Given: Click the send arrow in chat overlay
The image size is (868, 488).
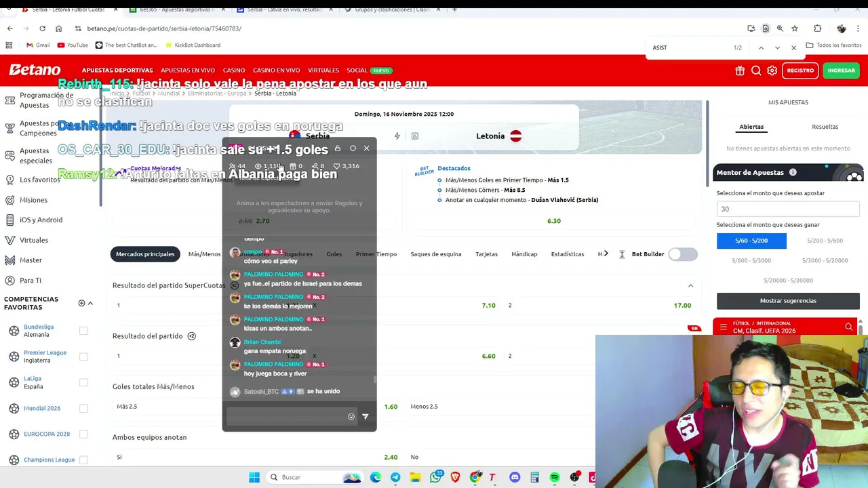Looking at the screenshot, I should coord(366,417).
